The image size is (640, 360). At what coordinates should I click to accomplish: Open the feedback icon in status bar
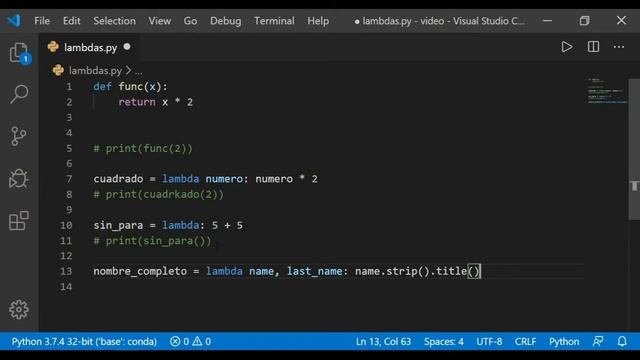click(598, 341)
